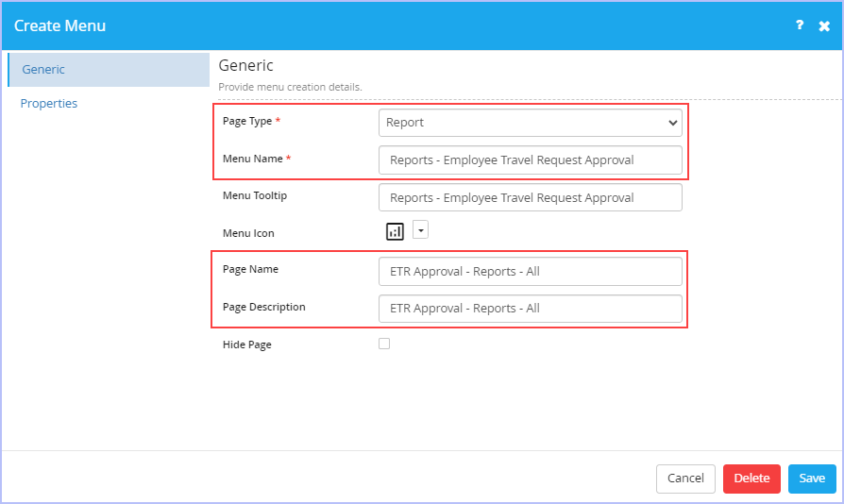This screenshot has height=504, width=844.
Task: Focus the Page Name input field
Action: (531, 271)
